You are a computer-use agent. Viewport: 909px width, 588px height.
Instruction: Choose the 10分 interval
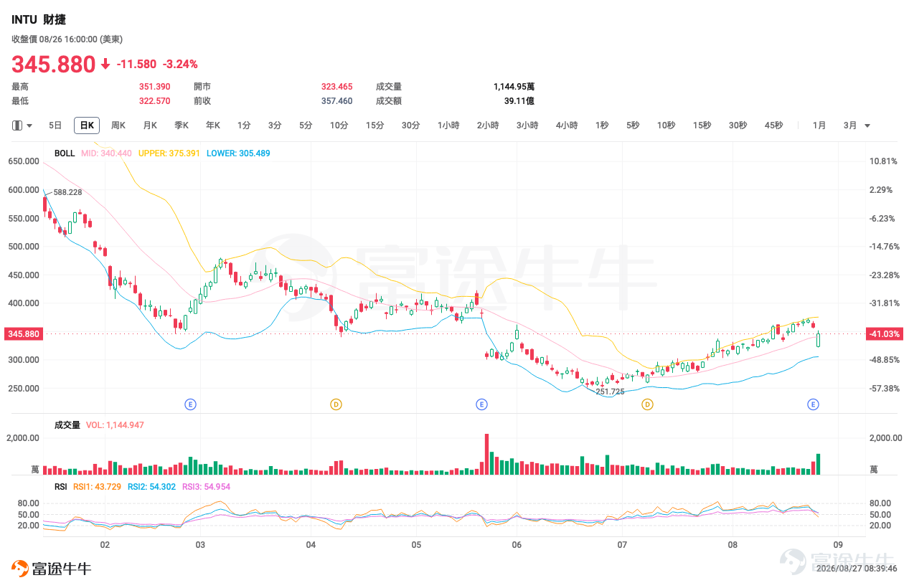339,125
